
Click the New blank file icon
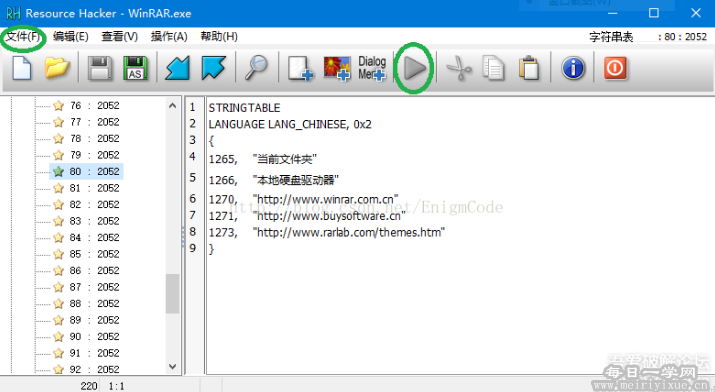pyautogui.click(x=22, y=68)
